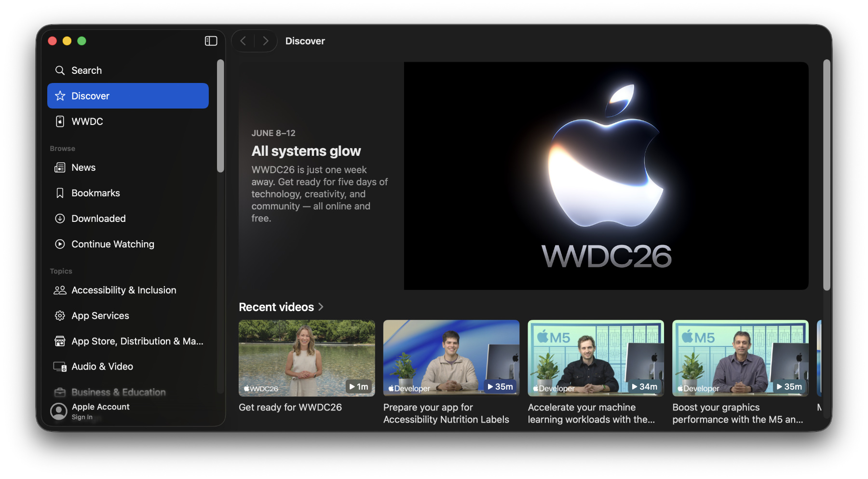The width and height of the screenshot is (868, 479).
Task: Click the Bookmarks ribbon icon
Action: click(60, 193)
